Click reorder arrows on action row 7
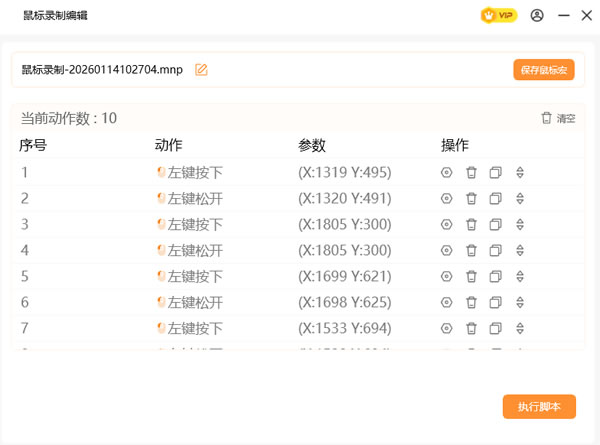The height and width of the screenshot is (445, 600). tap(520, 328)
